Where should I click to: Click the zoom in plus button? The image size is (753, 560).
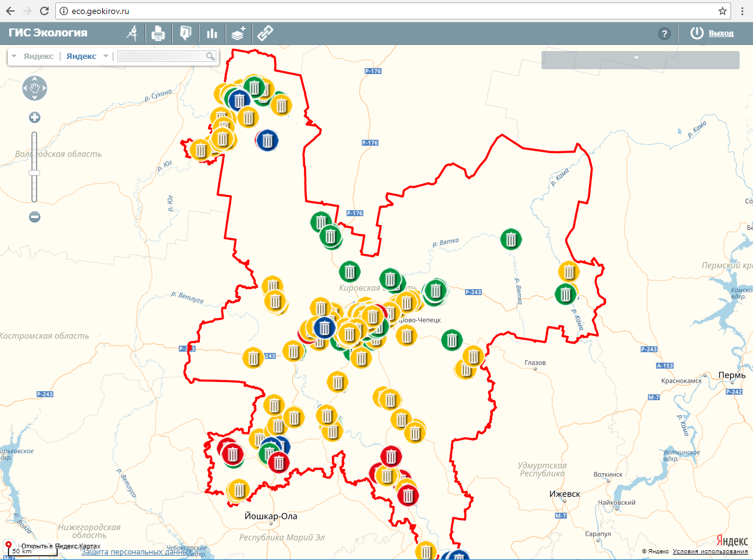coord(35,118)
